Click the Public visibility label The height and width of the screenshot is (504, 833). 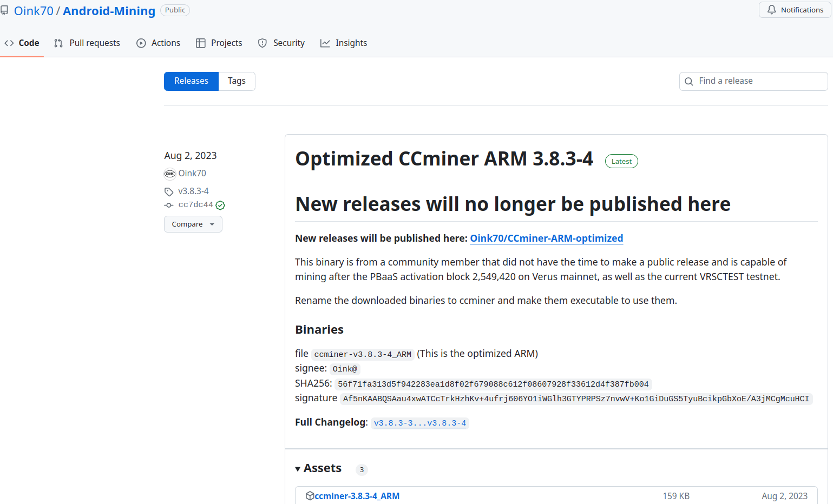175,10
